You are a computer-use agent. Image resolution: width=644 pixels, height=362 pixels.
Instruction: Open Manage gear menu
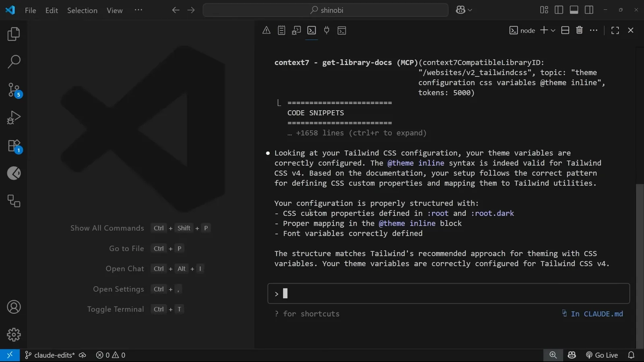click(x=14, y=335)
